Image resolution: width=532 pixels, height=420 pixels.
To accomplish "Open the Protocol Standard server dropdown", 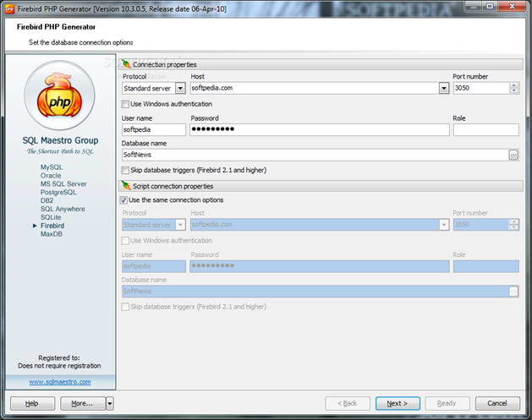I will (179, 88).
